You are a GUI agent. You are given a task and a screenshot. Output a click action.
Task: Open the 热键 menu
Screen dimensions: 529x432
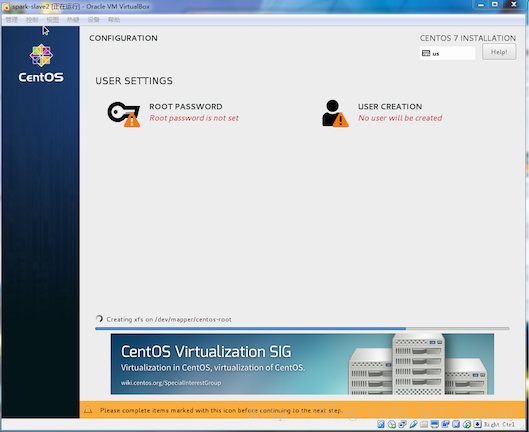[73, 20]
